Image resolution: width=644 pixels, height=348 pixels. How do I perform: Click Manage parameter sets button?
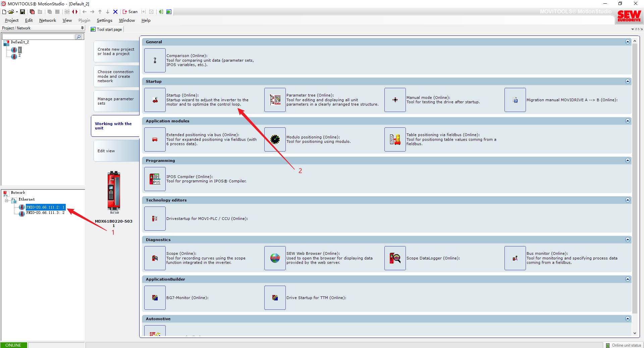(x=116, y=101)
